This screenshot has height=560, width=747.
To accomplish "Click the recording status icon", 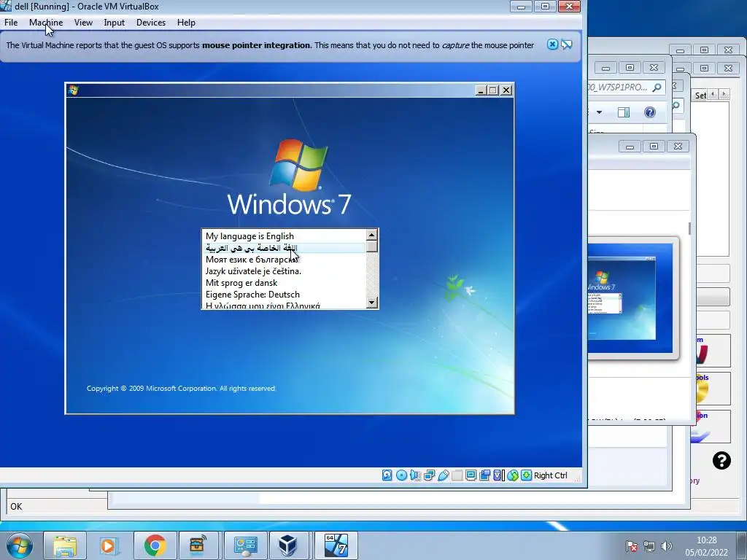I will pos(485,475).
